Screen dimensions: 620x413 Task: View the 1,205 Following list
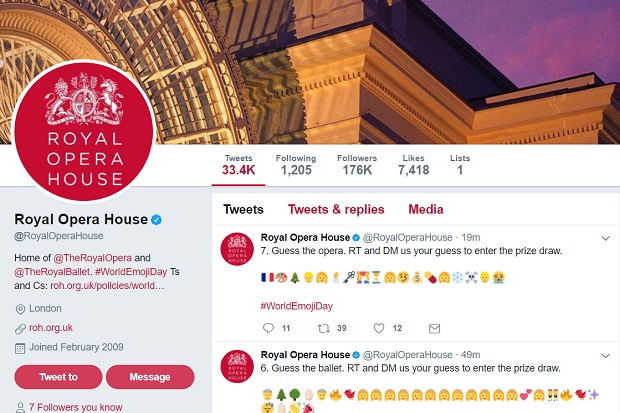point(296,165)
